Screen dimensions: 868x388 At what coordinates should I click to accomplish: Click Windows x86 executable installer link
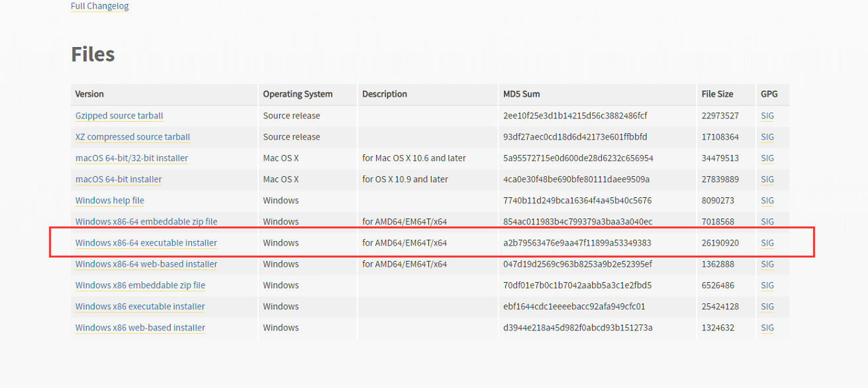[x=140, y=307]
